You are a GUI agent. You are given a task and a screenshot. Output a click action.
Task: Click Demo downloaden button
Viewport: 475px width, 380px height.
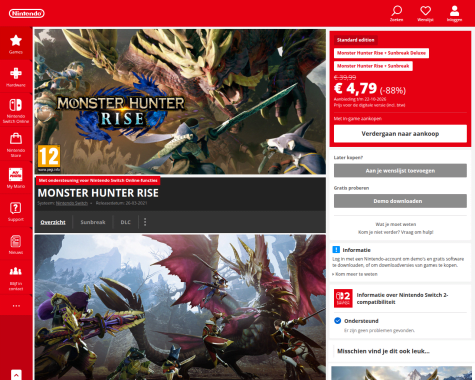click(400, 201)
